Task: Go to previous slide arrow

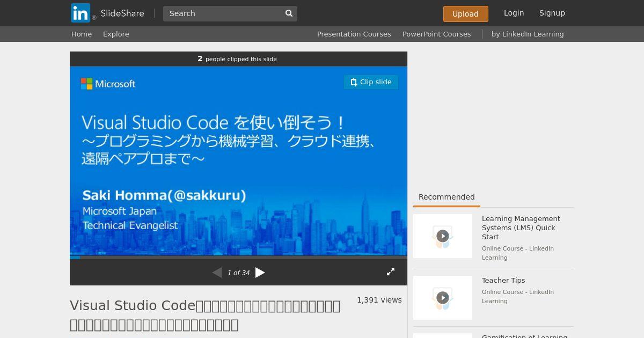Action: coord(217,273)
